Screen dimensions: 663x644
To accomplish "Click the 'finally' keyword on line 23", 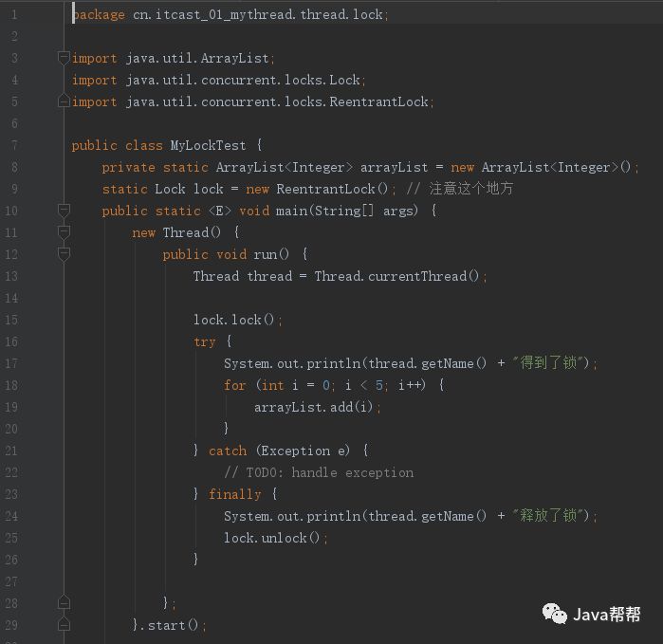I will click(x=234, y=494).
